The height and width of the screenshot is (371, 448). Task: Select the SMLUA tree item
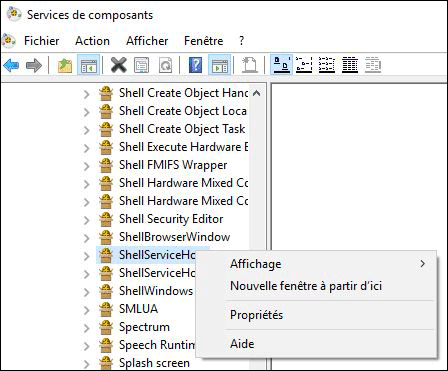coord(138,309)
